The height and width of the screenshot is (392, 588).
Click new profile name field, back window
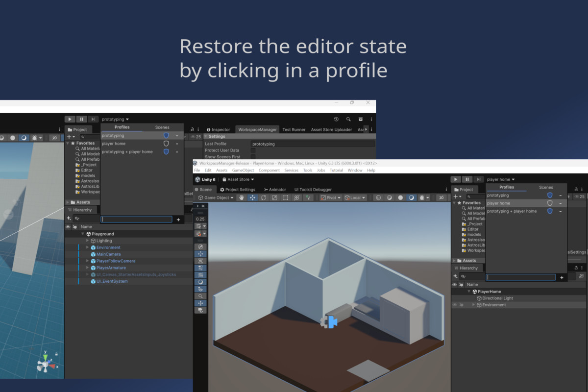(x=136, y=220)
